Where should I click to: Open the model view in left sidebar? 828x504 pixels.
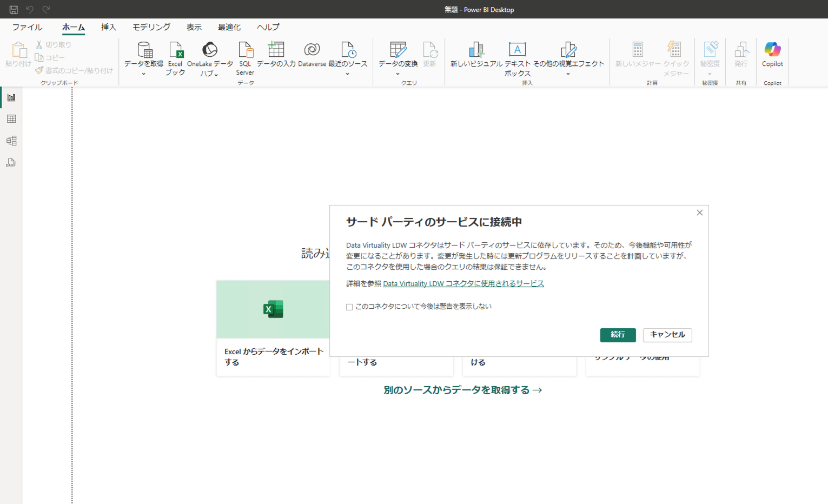pos(11,141)
